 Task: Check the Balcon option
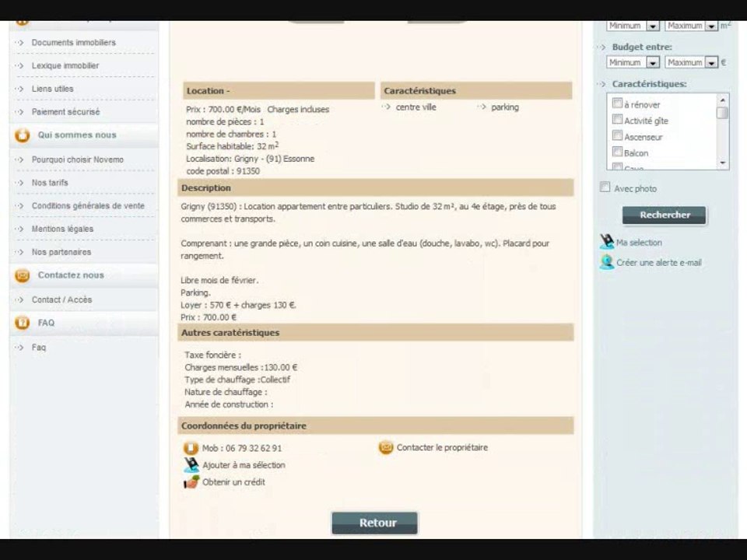[x=617, y=152]
